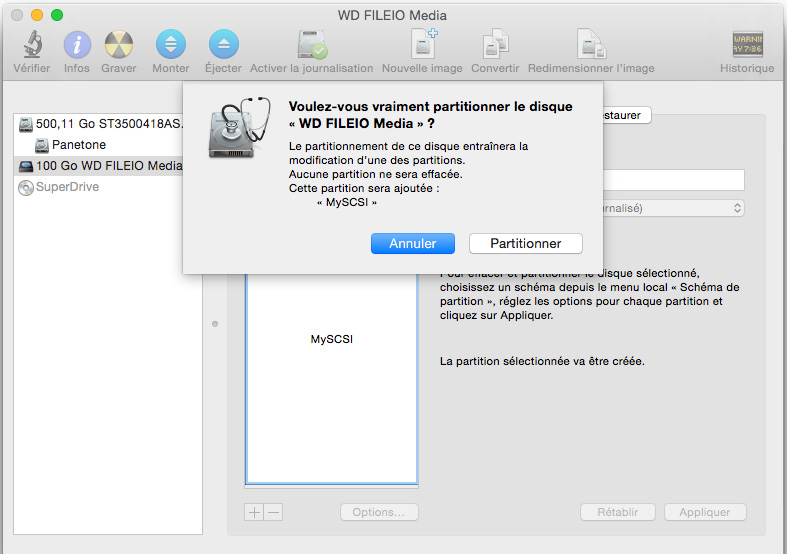Click the Activer la journalisation icon
787x554 pixels.
pos(312,45)
